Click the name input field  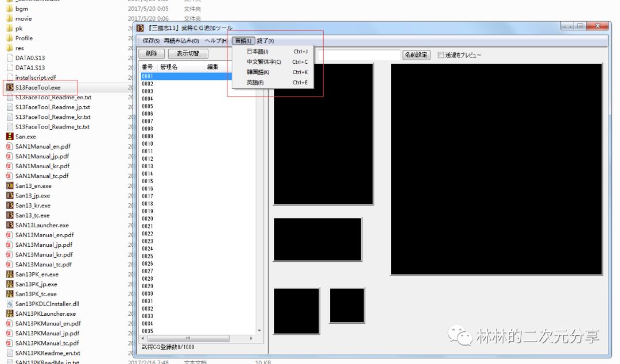click(359, 55)
